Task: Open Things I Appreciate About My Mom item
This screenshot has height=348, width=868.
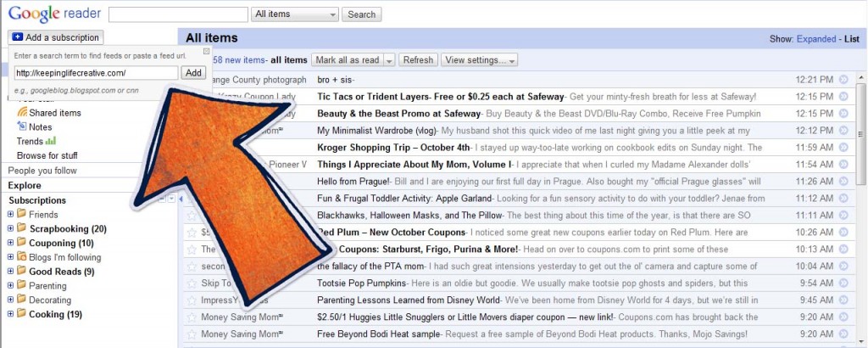Action: point(415,164)
